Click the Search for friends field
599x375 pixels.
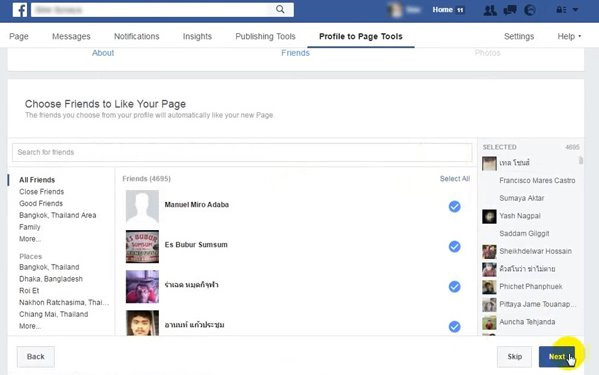(x=242, y=152)
